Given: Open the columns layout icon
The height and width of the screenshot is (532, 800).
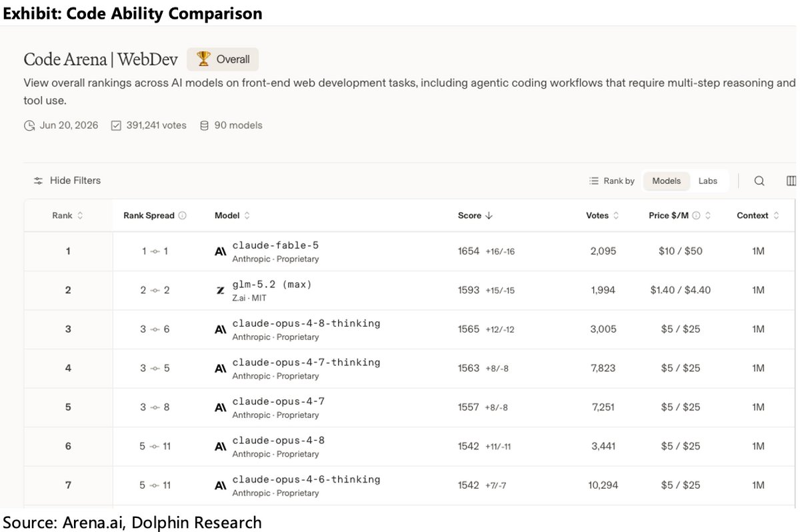Looking at the screenshot, I should [x=791, y=181].
